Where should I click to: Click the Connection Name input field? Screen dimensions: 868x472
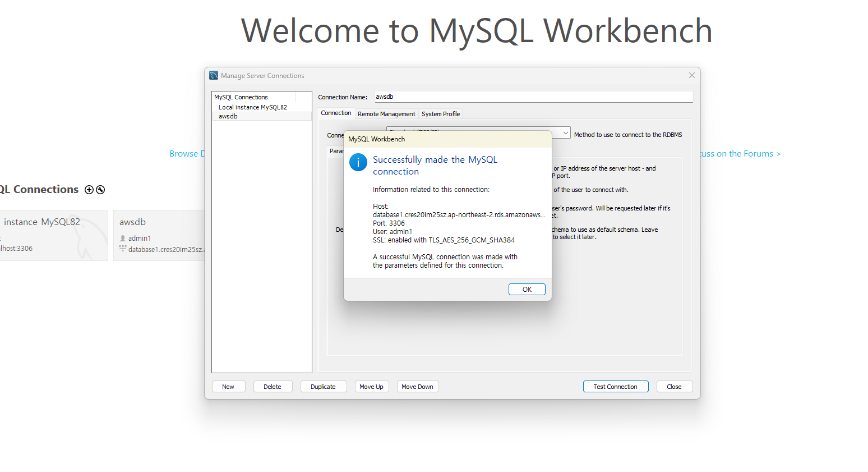(533, 97)
